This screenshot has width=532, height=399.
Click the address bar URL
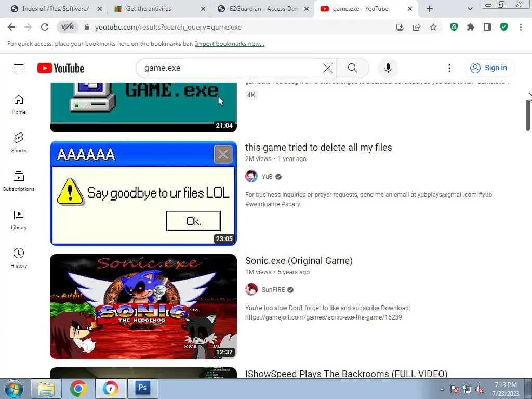point(168,27)
